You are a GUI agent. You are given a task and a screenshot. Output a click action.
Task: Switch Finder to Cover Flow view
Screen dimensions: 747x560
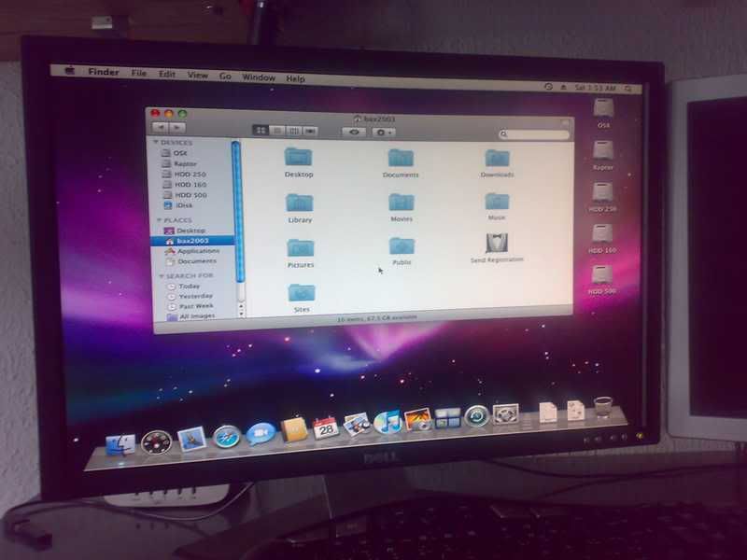point(310,131)
